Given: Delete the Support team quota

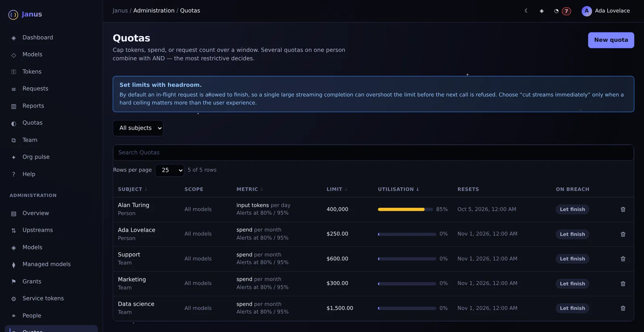Looking at the screenshot, I should (x=623, y=259).
